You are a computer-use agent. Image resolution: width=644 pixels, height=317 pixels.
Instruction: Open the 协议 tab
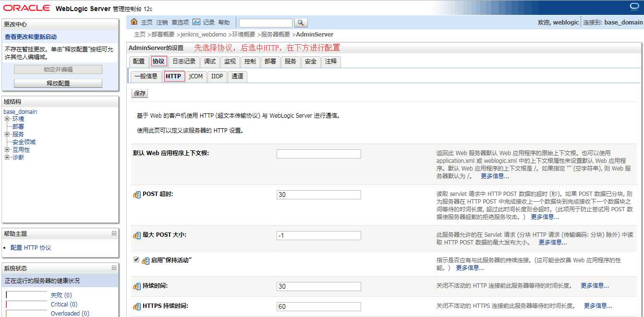(158, 61)
